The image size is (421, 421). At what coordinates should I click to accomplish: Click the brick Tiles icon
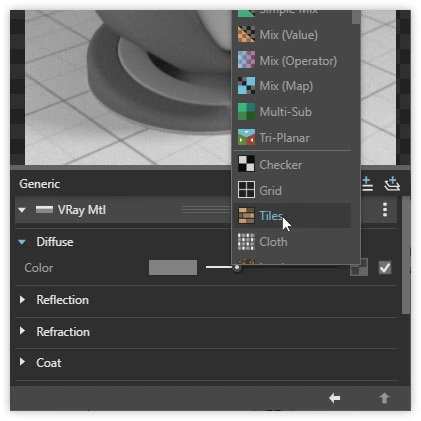[x=246, y=216]
